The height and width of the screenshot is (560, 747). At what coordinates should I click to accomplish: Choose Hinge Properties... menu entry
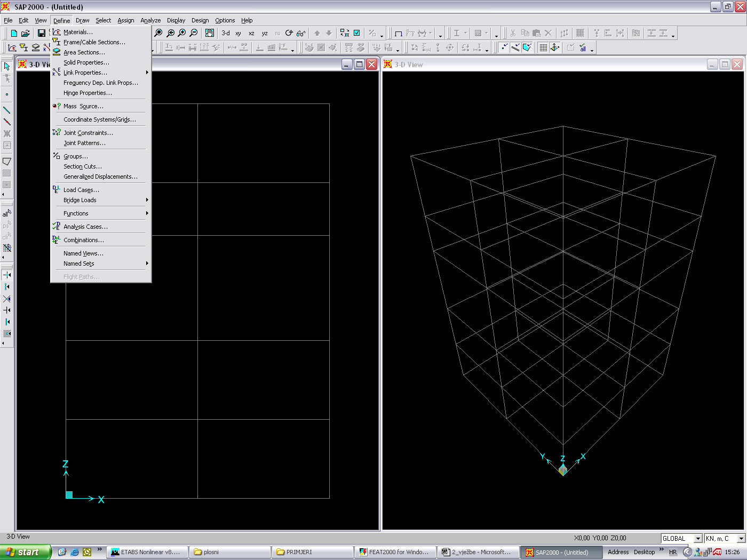point(101,93)
